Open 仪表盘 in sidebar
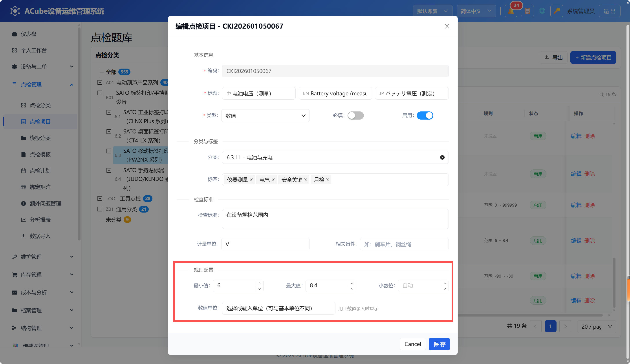 (x=29, y=34)
